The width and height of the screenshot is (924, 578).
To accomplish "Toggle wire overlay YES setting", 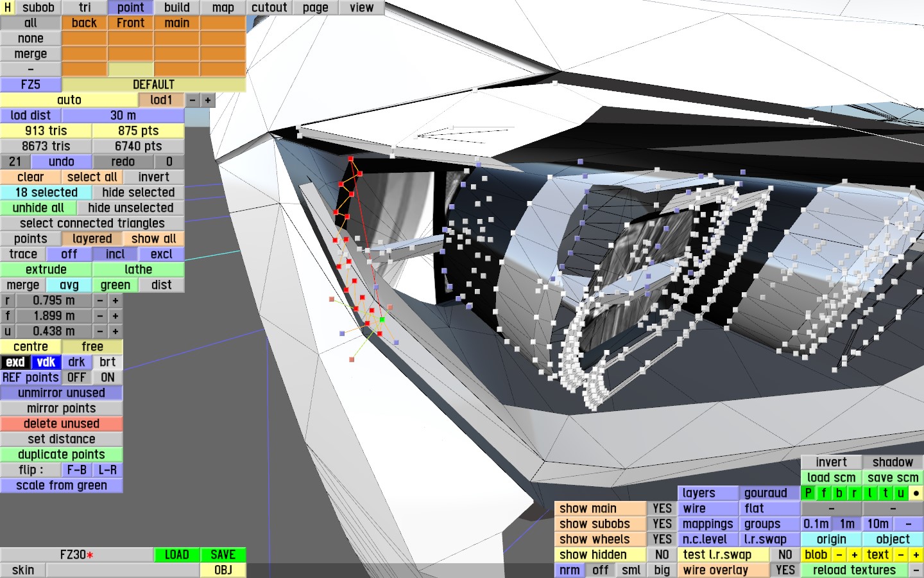I will pyautogui.click(x=785, y=570).
